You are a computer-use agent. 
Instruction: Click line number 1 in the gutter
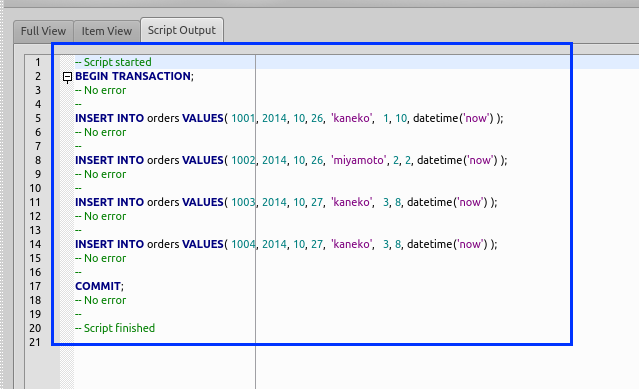point(38,62)
